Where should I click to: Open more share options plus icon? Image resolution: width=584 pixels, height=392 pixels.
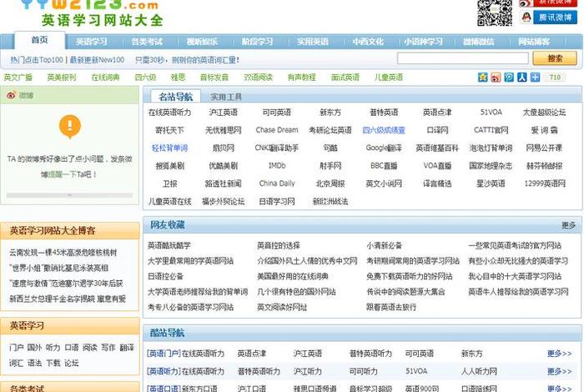tap(535, 77)
